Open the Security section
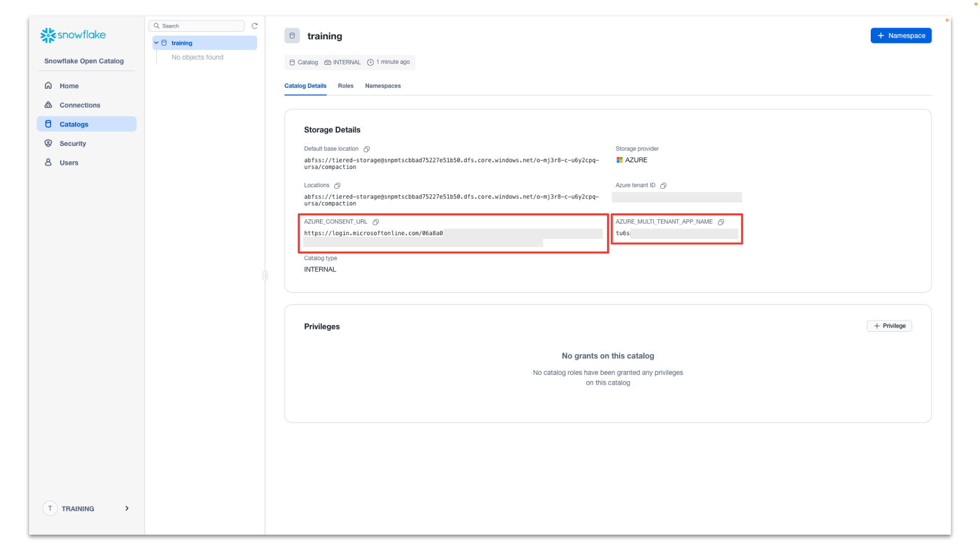The height and width of the screenshot is (551, 980). (72, 143)
